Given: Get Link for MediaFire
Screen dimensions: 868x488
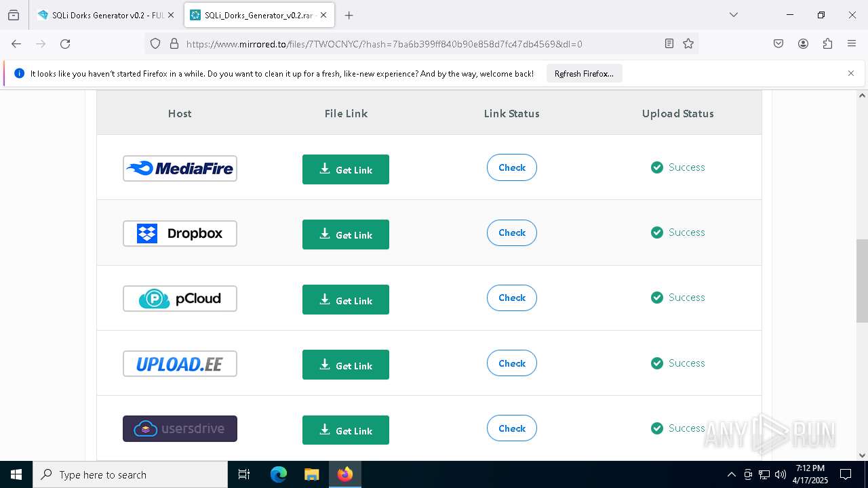Looking at the screenshot, I should click(x=346, y=169).
